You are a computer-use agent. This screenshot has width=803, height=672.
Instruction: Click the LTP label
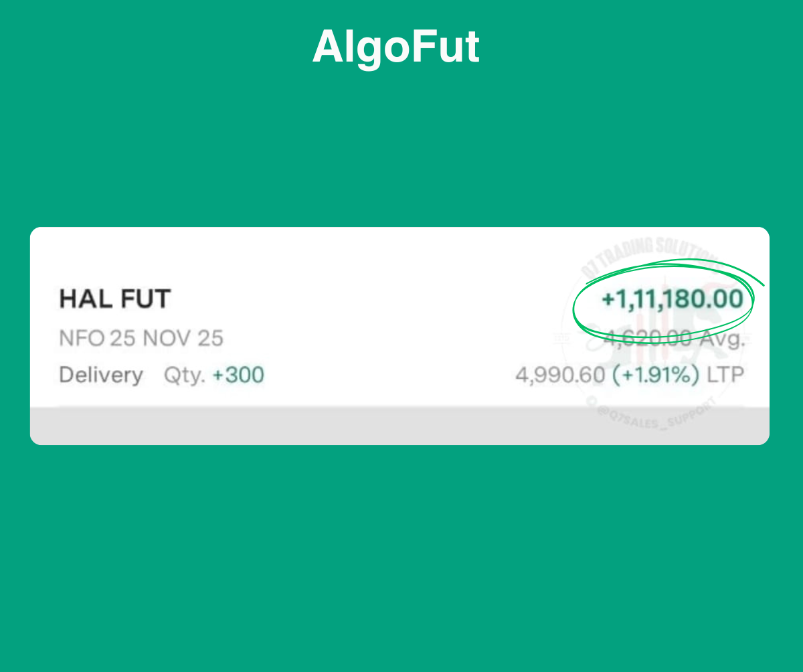[x=726, y=375]
